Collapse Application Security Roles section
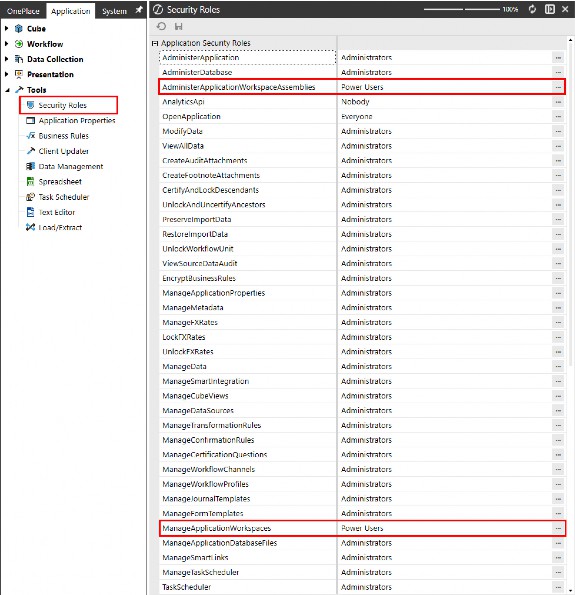575x595 pixels. [x=154, y=43]
